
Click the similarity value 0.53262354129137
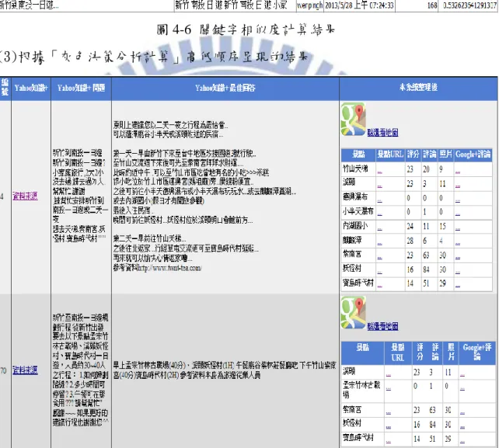pyautogui.click(x=469, y=5)
